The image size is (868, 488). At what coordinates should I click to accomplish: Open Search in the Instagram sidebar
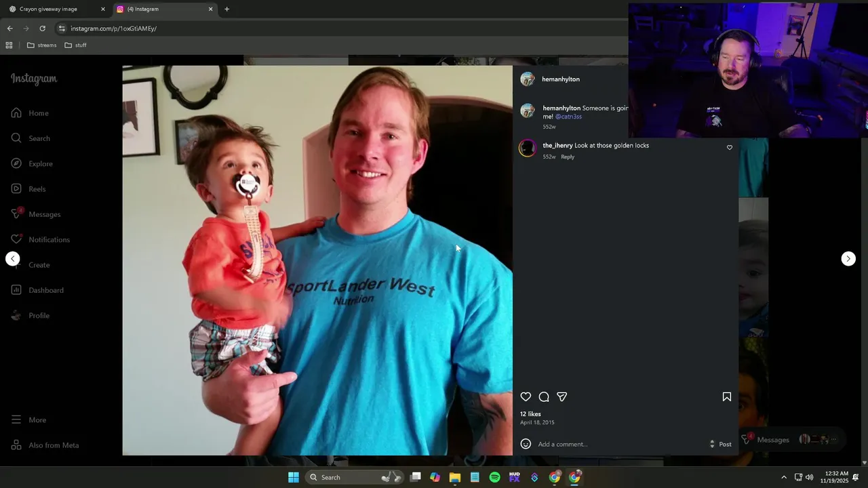[x=31, y=138]
